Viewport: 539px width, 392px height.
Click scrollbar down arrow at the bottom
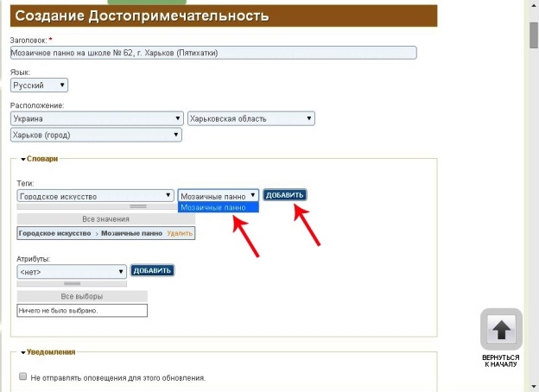534,386
